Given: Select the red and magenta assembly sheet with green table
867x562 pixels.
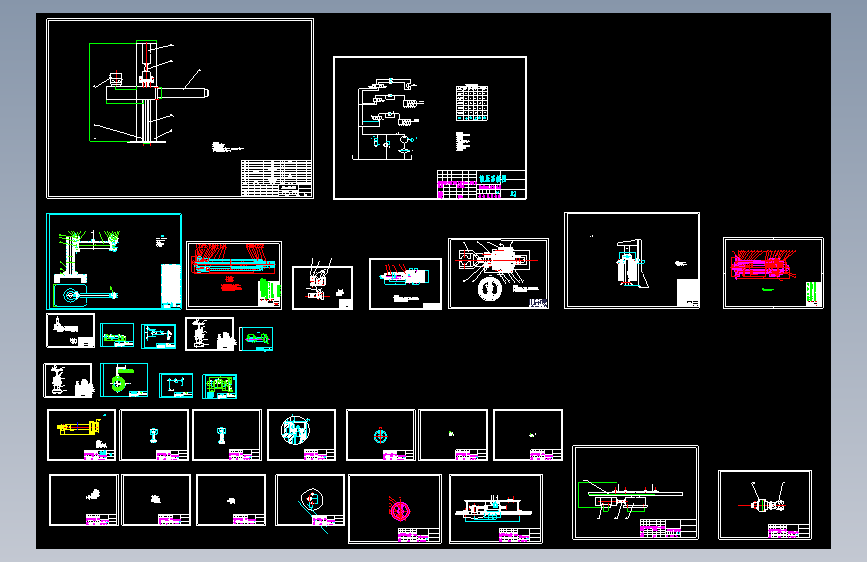Looking at the screenshot, I should pyautogui.click(x=773, y=273).
